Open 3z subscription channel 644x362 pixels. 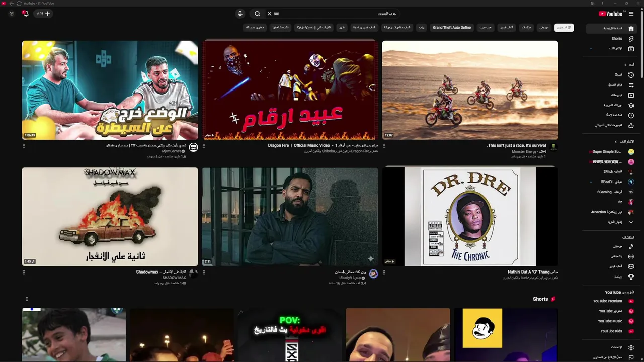tap(611, 202)
